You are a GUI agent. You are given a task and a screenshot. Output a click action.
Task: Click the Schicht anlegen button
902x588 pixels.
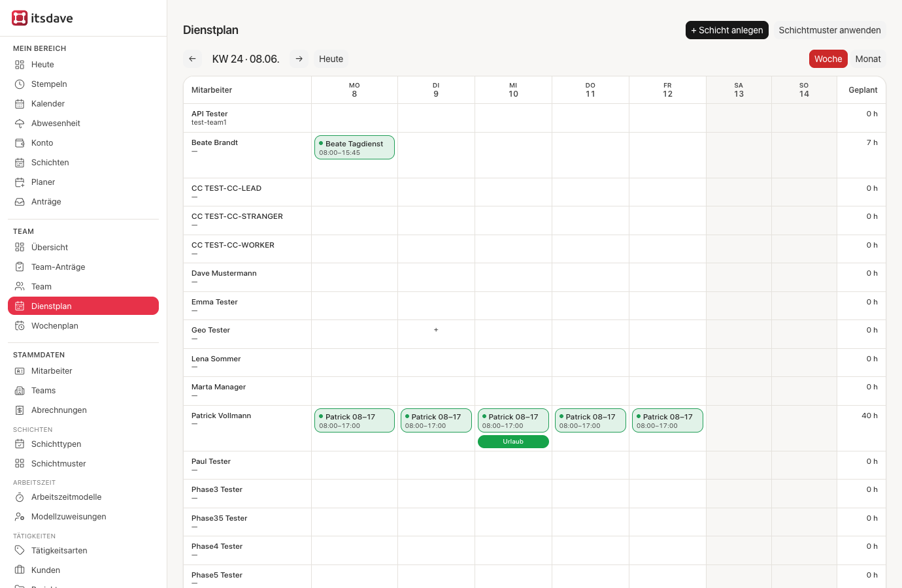[x=727, y=30]
